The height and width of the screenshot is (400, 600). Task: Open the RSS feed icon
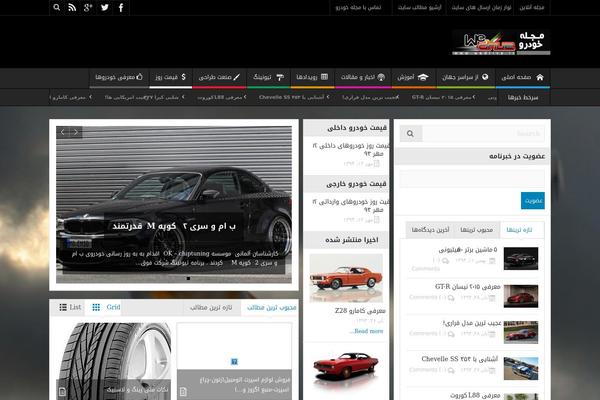click(x=72, y=8)
